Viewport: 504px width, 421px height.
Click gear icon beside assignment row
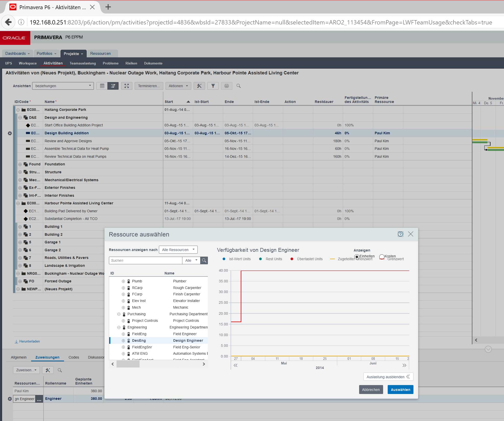point(10,399)
